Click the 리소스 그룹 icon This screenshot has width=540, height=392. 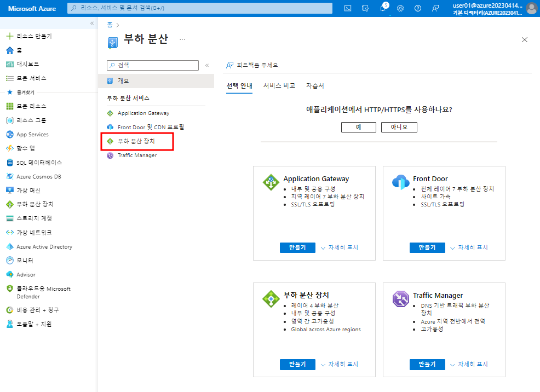(x=10, y=120)
